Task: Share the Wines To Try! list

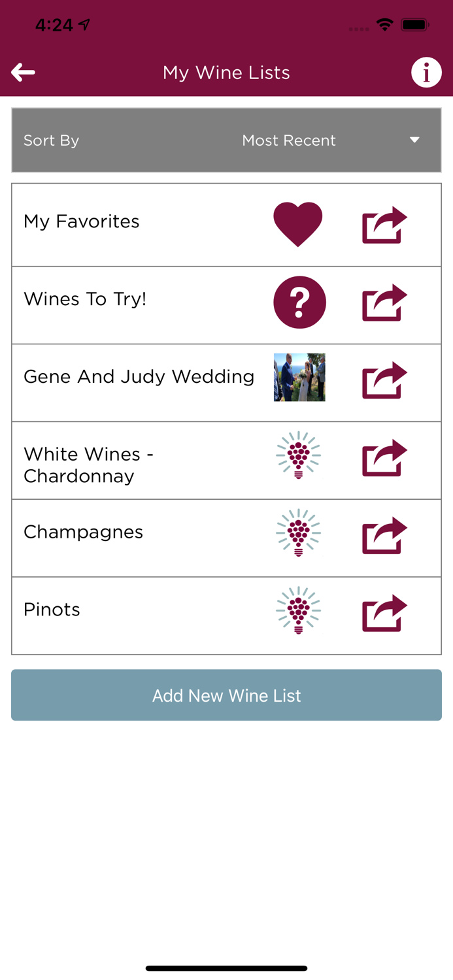Action: click(x=384, y=302)
